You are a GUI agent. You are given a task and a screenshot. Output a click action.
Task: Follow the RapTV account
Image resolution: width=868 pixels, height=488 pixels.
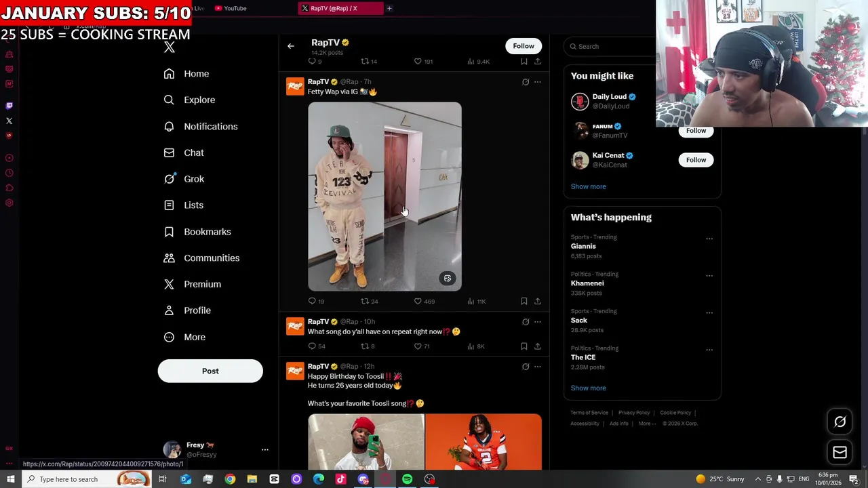pos(524,46)
